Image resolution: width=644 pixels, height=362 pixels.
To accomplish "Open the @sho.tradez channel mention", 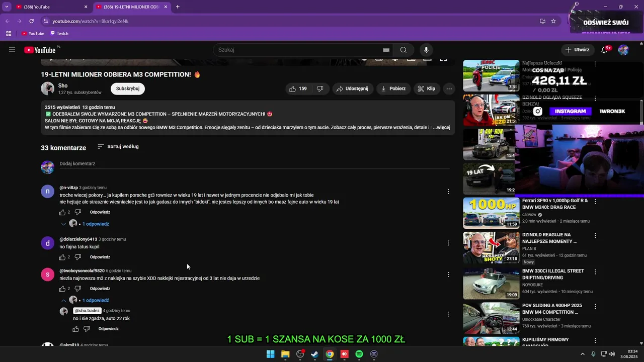I will [88, 311].
